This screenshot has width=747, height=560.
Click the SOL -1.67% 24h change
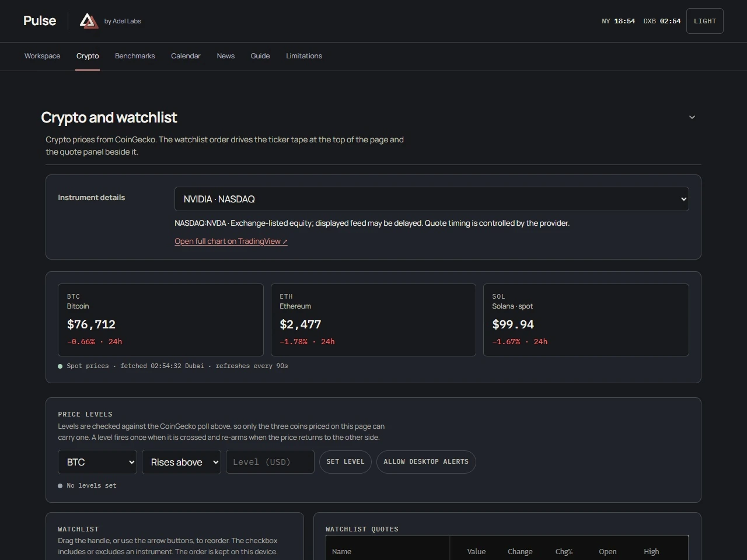coord(520,342)
